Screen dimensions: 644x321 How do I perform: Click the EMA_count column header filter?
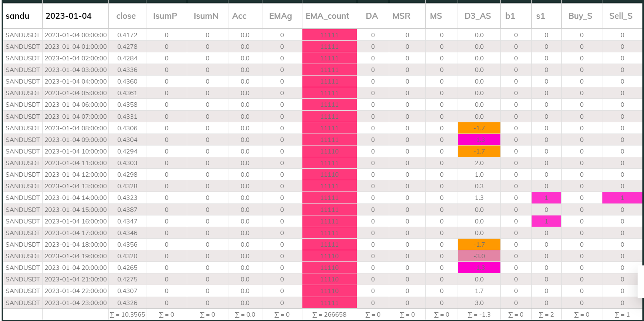tap(328, 16)
